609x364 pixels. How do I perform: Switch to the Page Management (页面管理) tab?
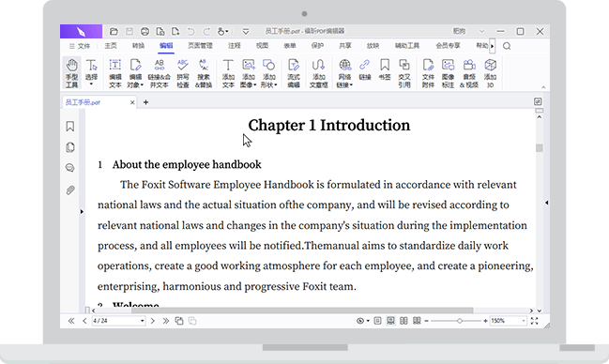click(x=200, y=46)
